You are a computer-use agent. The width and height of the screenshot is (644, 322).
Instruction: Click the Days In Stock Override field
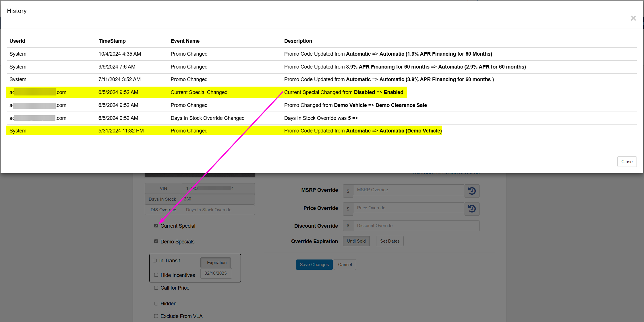218,210
